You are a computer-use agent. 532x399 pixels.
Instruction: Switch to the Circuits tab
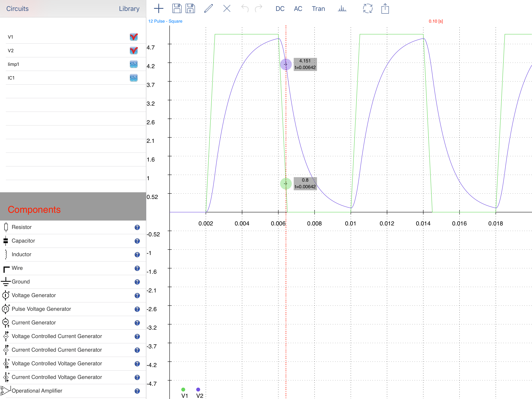(x=17, y=9)
